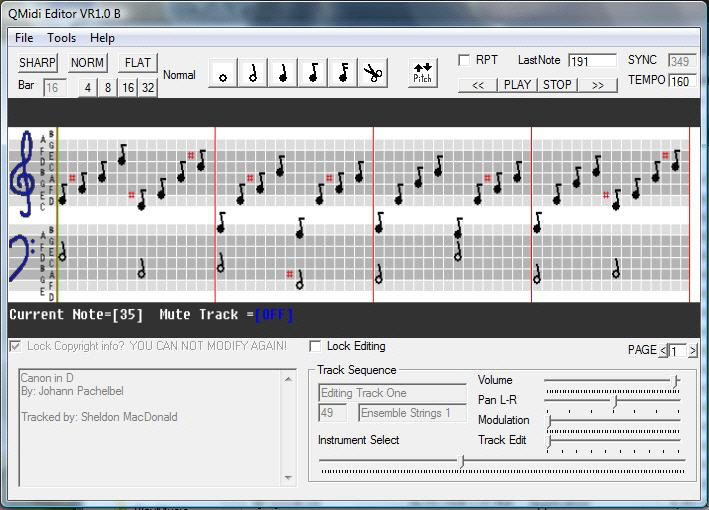Click the Pitch tool icon
Image resolution: width=709 pixels, height=510 pixels.
click(423, 74)
